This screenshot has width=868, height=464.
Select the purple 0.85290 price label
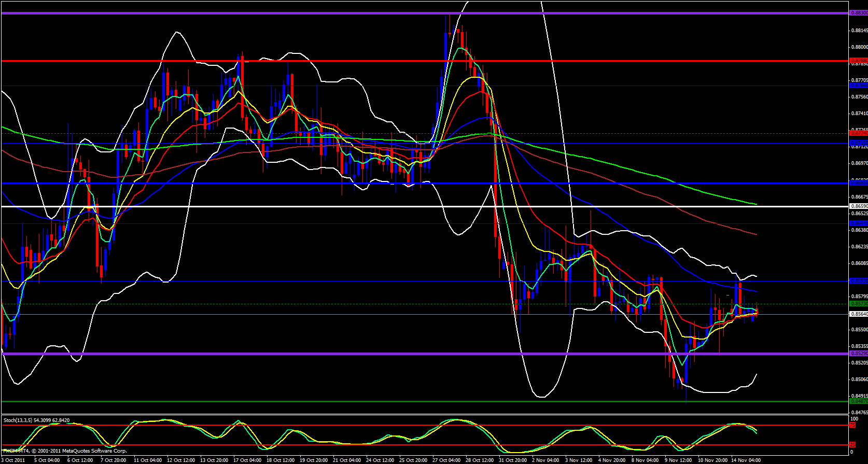[858, 354]
